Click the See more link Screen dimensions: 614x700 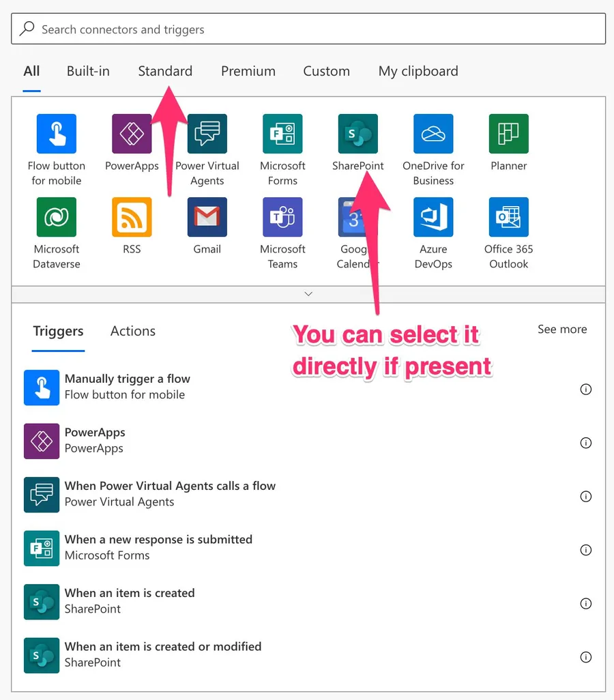tap(562, 330)
